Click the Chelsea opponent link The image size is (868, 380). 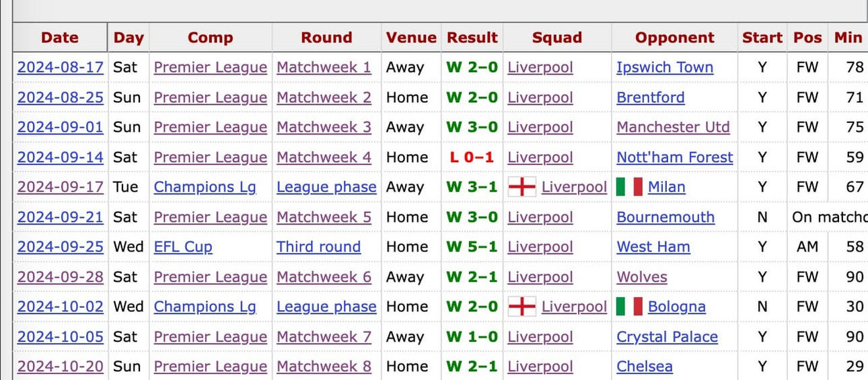pos(645,367)
